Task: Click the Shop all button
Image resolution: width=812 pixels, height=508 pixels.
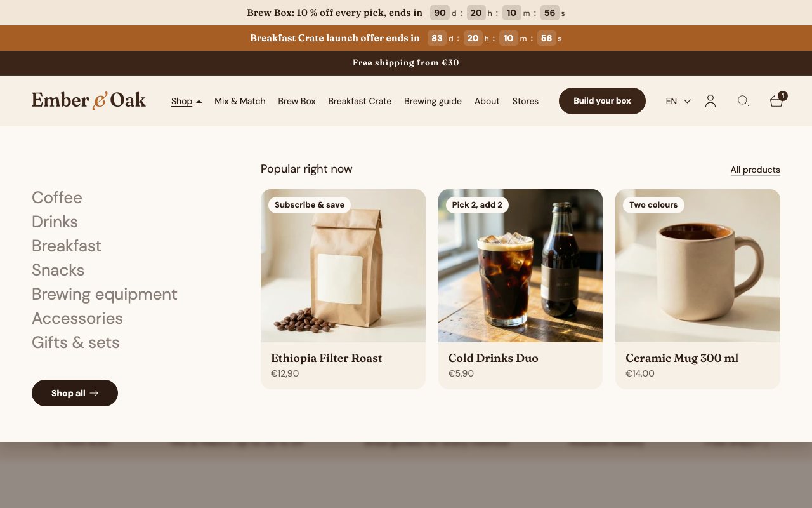Action: tap(75, 393)
